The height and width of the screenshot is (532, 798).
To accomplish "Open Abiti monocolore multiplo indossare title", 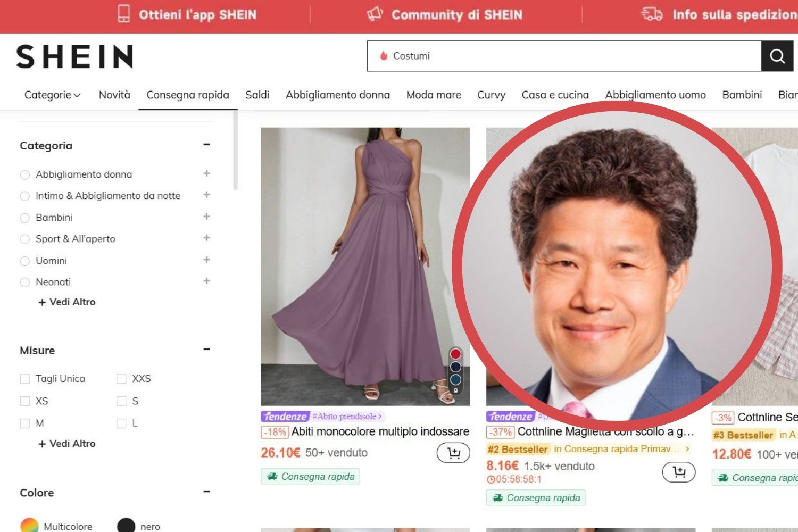I will coord(380,431).
